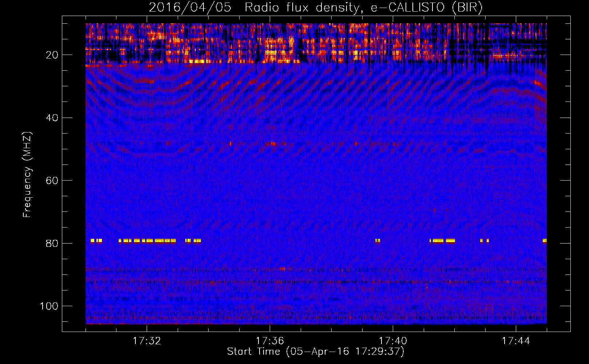Click the 80 MHz frequency tick label
This screenshot has height=364, width=589.
pos(52,243)
